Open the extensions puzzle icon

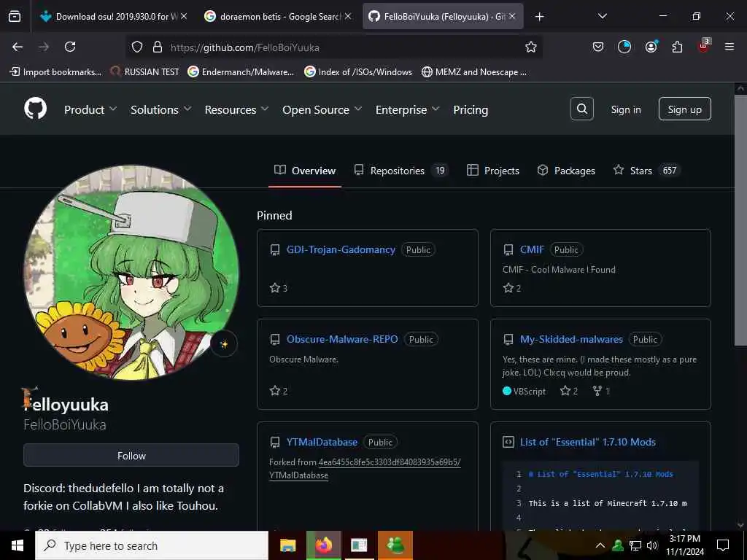pyautogui.click(x=677, y=47)
